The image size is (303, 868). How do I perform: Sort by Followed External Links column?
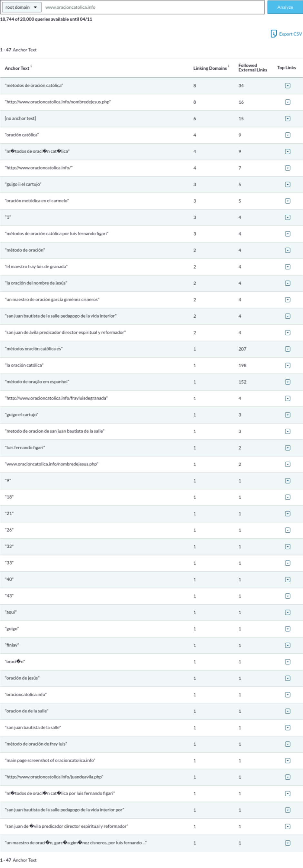[x=252, y=68]
